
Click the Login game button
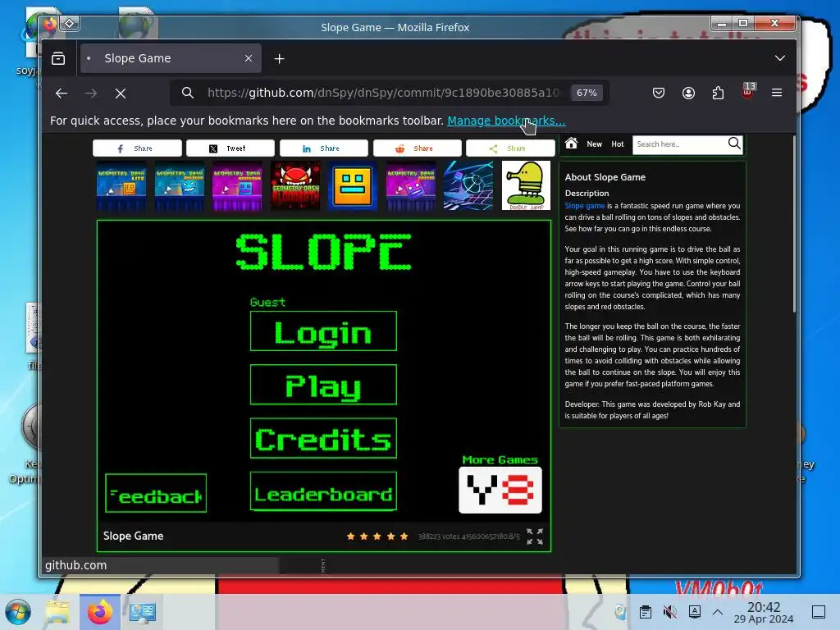pos(323,331)
